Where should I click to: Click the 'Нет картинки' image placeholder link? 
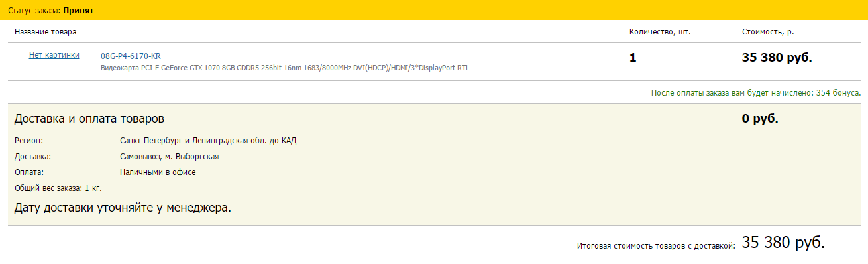(x=54, y=55)
